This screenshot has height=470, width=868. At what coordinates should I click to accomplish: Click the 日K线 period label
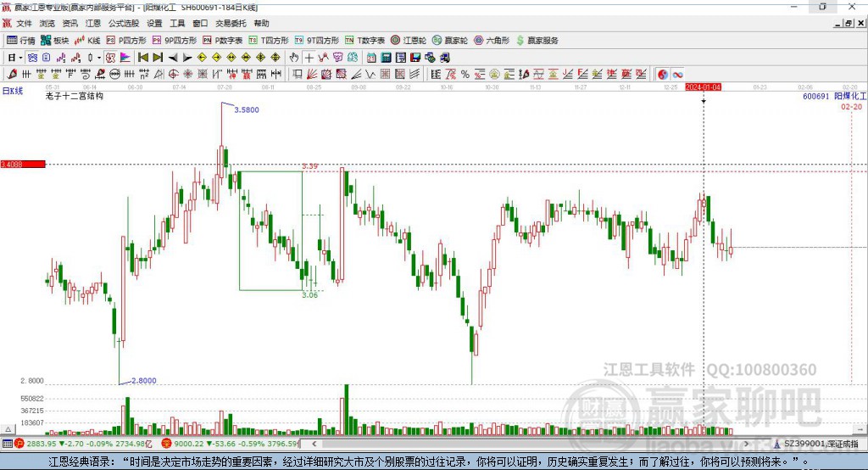coord(12,91)
